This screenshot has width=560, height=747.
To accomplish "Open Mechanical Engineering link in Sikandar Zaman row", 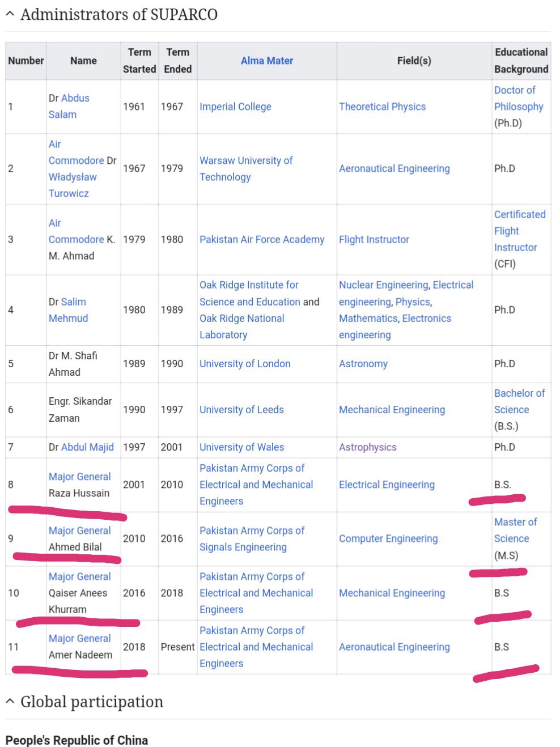I will (x=392, y=409).
